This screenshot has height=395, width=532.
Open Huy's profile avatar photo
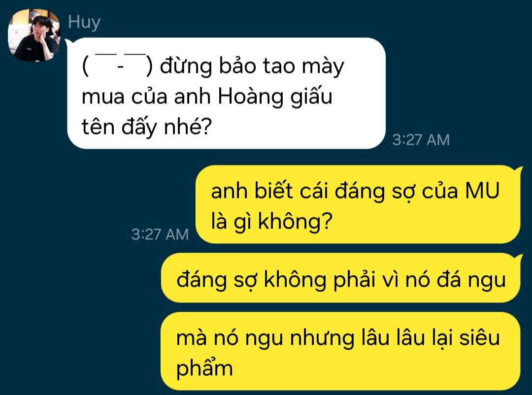34,35
